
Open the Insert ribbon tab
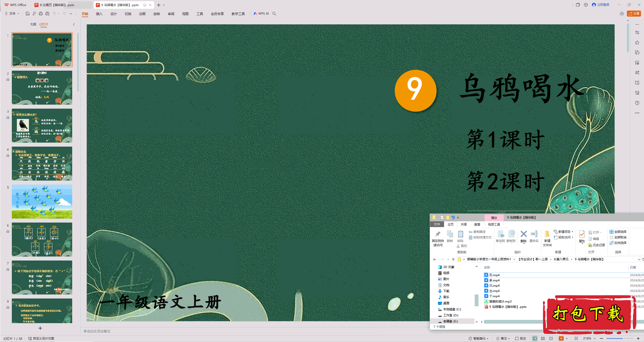(99, 14)
